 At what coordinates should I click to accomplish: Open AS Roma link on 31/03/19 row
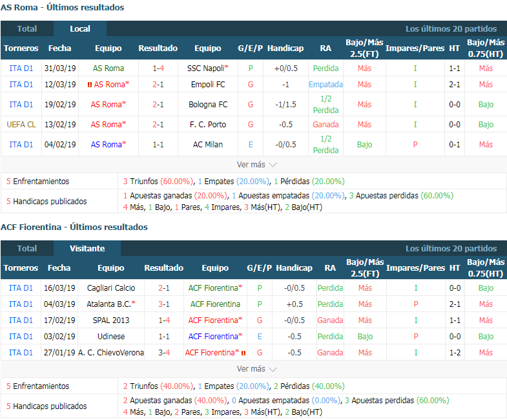point(109,68)
